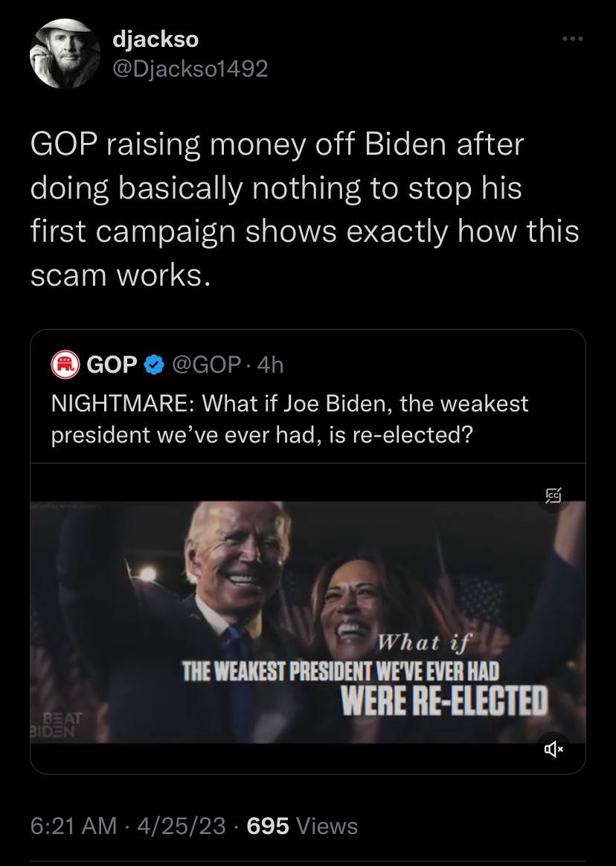Click the italic "What if" video text
This screenshot has width=616, height=866.
click(x=420, y=643)
